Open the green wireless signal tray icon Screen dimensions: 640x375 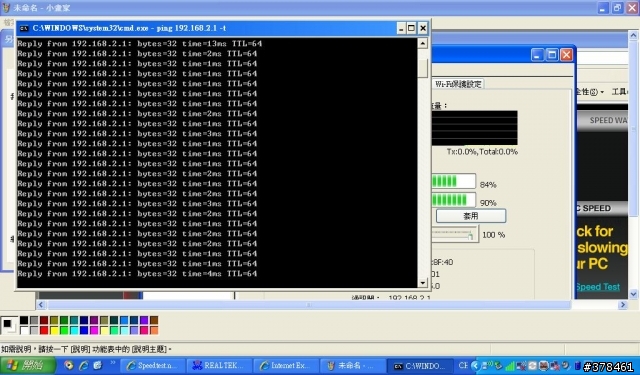pos(510,366)
